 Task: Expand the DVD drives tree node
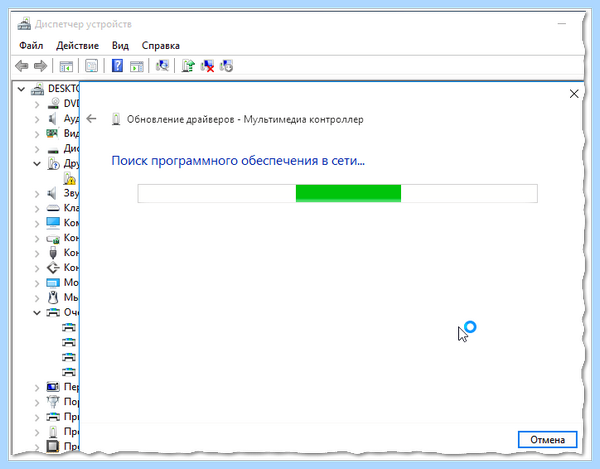point(37,104)
